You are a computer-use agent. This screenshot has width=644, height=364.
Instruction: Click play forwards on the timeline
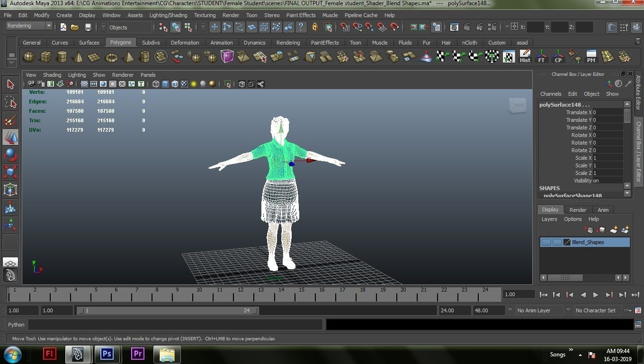[x=596, y=295]
